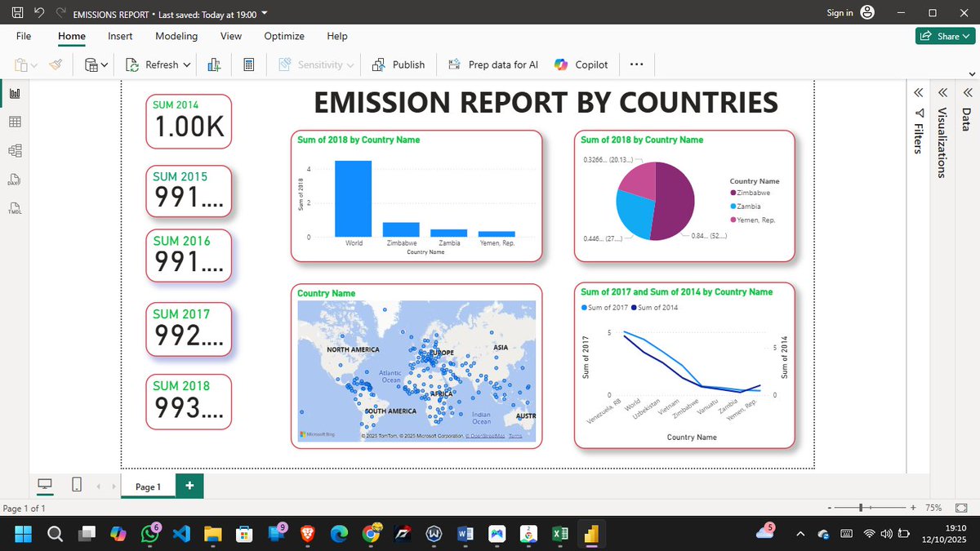Open Excel from the taskbar
980x551 pixels.
click(x=559, y=534)
